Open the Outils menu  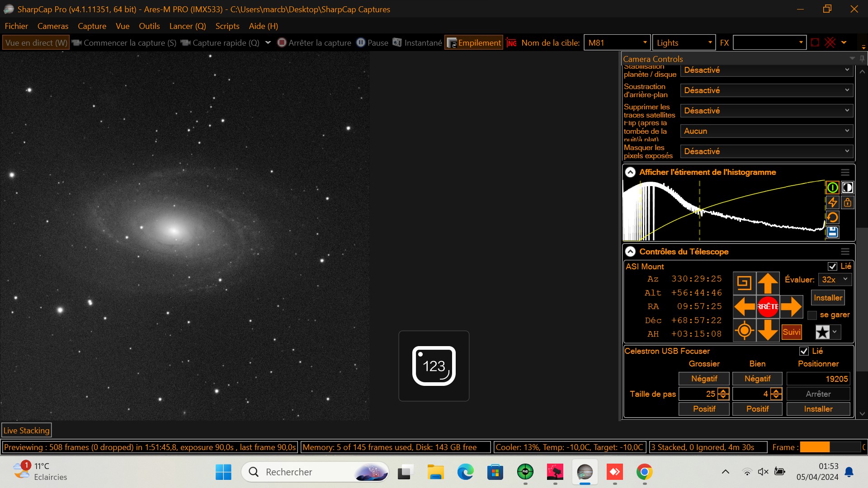(x=149, y=26)
